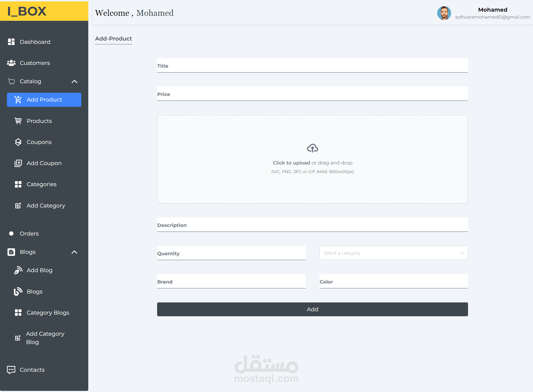Click the Dashboard grid icon
This screenshot has height=392, width=533.
[11, 42]
